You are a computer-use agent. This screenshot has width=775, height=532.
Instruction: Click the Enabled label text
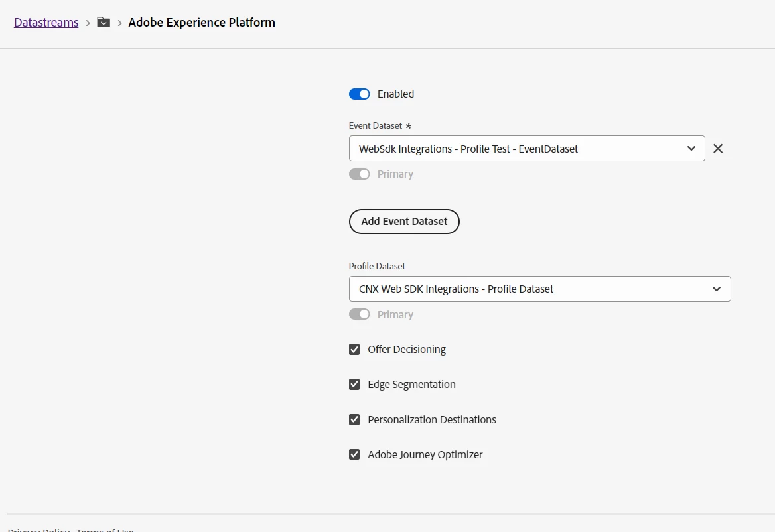point(395,94)
